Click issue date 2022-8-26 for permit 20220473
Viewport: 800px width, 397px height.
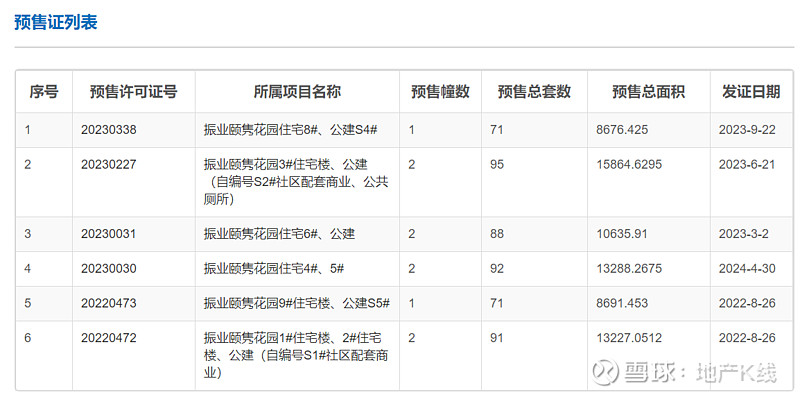(x=747, y=304)
